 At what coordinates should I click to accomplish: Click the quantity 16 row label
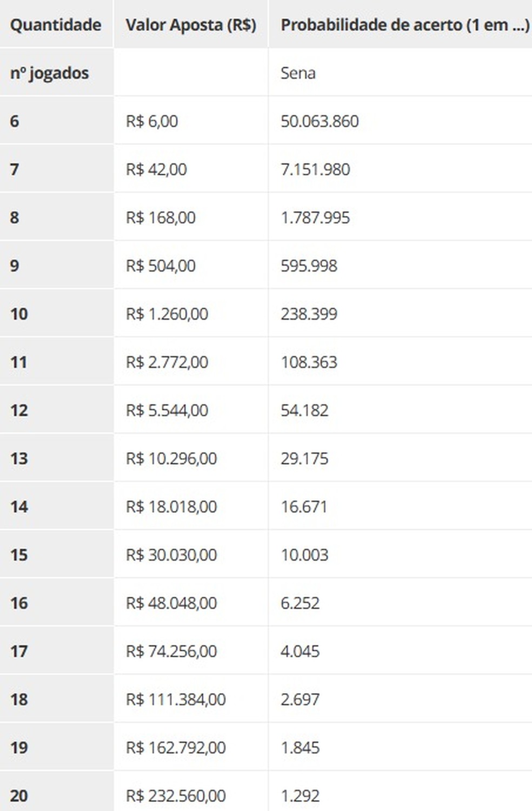pyautogui.click(x=19, y=603)
